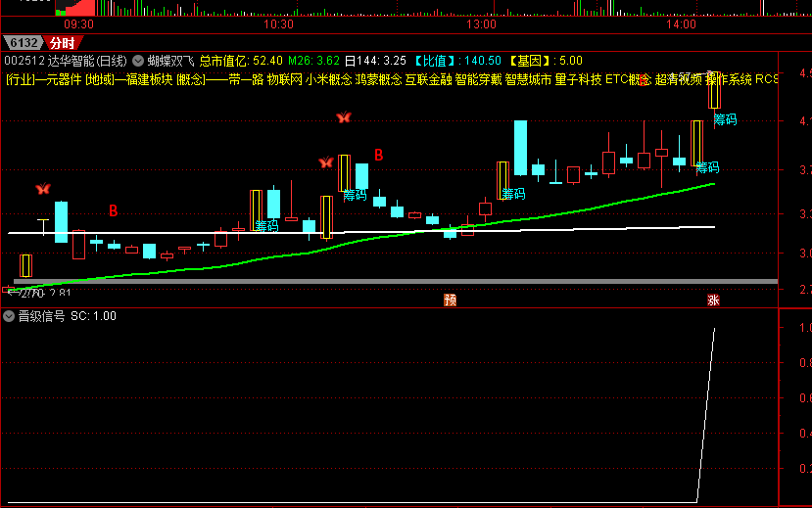The width and height of the screenshot is (812, 508).
Task: Open the 智慧城市 concept tag
Action: pos(528,79)
